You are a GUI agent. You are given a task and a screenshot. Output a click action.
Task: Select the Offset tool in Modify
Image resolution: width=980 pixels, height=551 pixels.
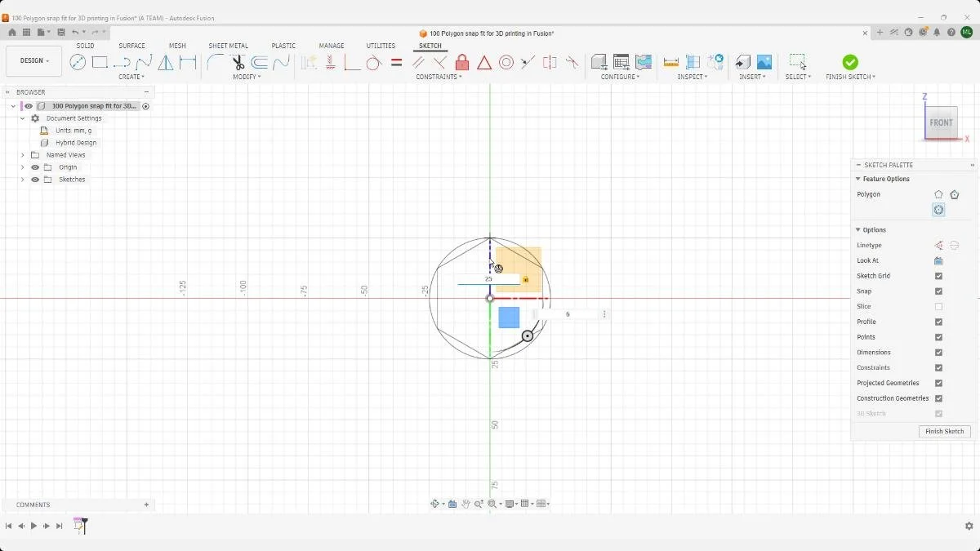(260, 62)
